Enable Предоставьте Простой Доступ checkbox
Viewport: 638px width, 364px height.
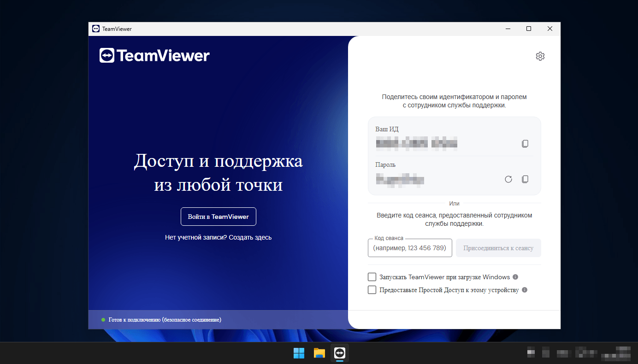[x=372, y=290]
